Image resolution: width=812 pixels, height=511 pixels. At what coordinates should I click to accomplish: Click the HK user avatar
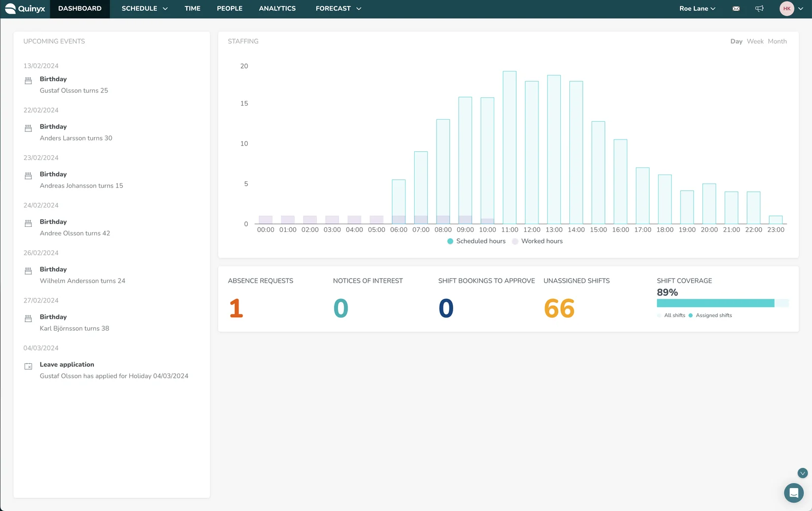[787, 9]
